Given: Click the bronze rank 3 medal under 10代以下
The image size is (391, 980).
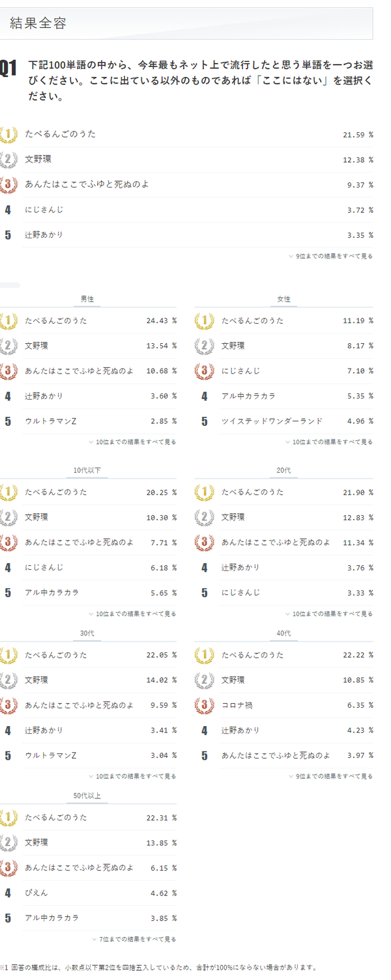Looking at the screenshot, I should click(x=8, y=542).
